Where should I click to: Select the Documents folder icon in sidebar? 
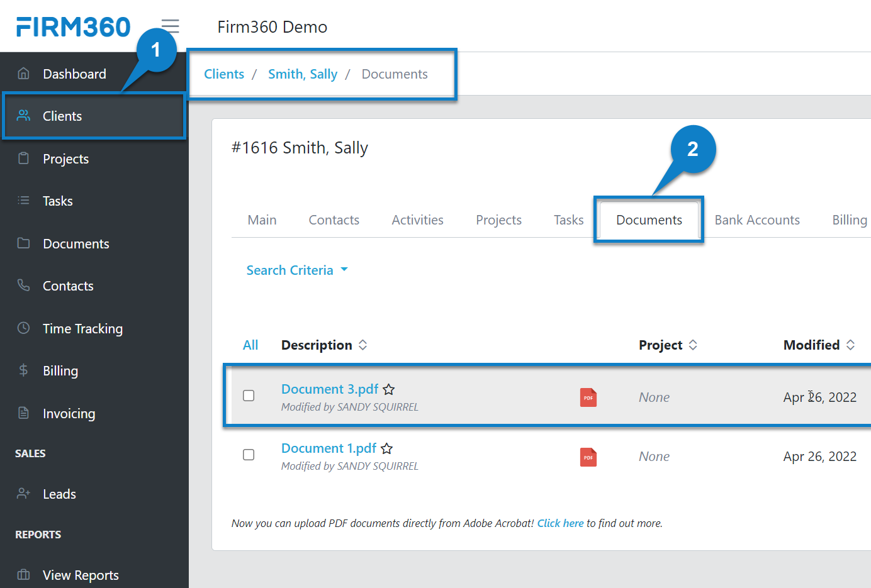click(23, 243)
